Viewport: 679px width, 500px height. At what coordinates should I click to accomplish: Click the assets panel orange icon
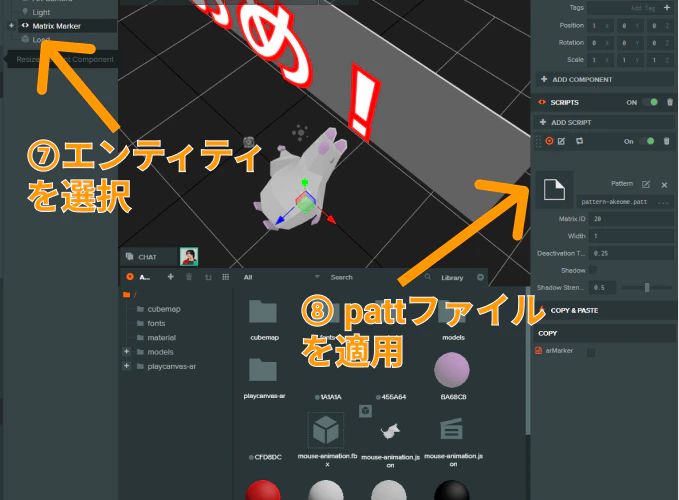129,277
